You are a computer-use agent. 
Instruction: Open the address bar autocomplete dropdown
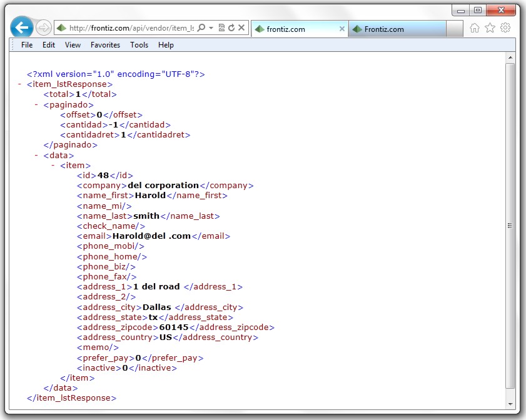pyautogui.click(x=211, y=27)
